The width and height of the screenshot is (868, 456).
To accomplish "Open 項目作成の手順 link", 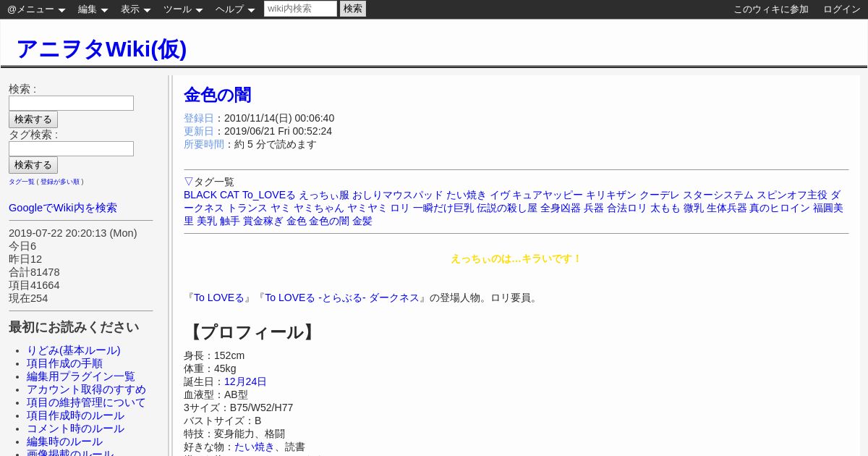I will pyautogui.click(x=64, y=363).
